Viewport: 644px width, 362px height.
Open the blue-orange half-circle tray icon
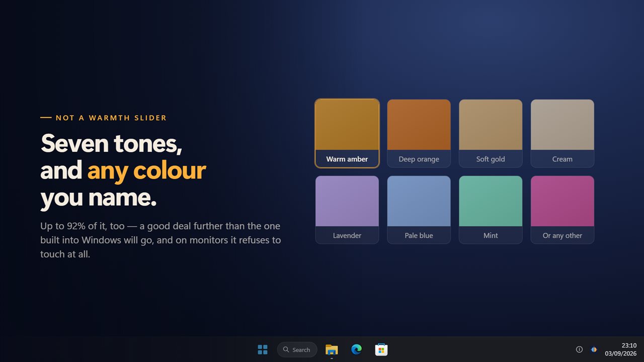pyautogui.click(x=594, y=349)
